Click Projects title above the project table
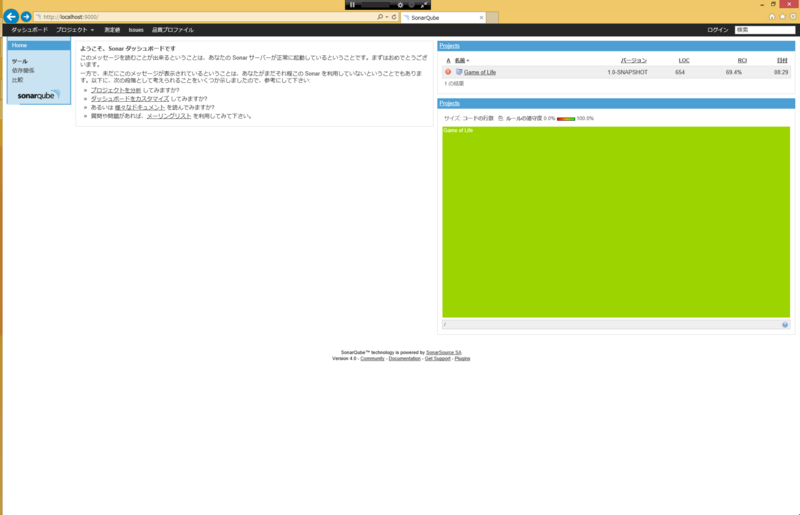 coord(449,46)
